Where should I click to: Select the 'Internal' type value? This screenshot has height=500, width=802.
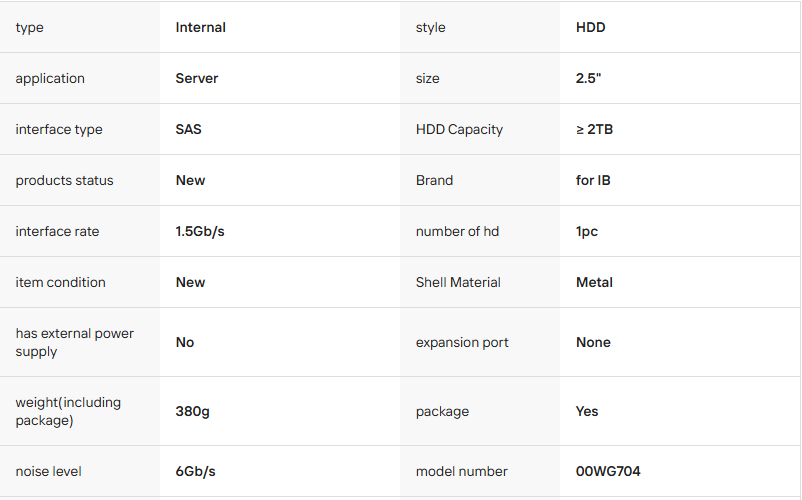click(201, 28)
